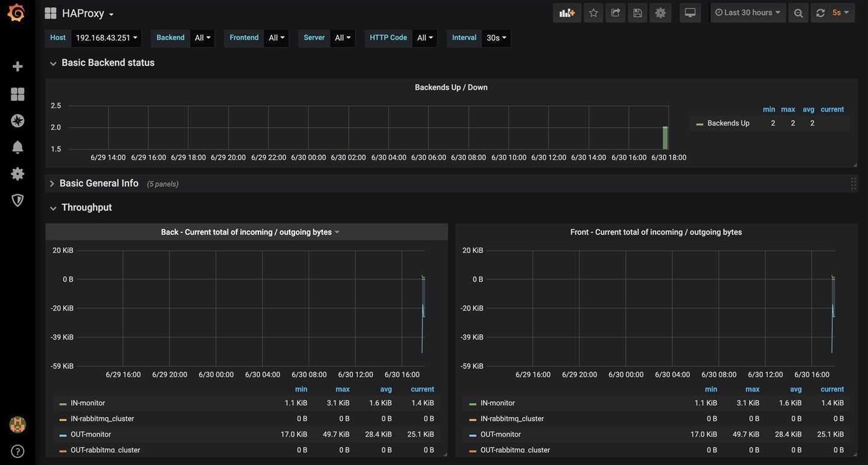Screen dimensions: 868x465
Task: Click 28.4 KiB avg value in Back panel
Action: pos(378,435)
